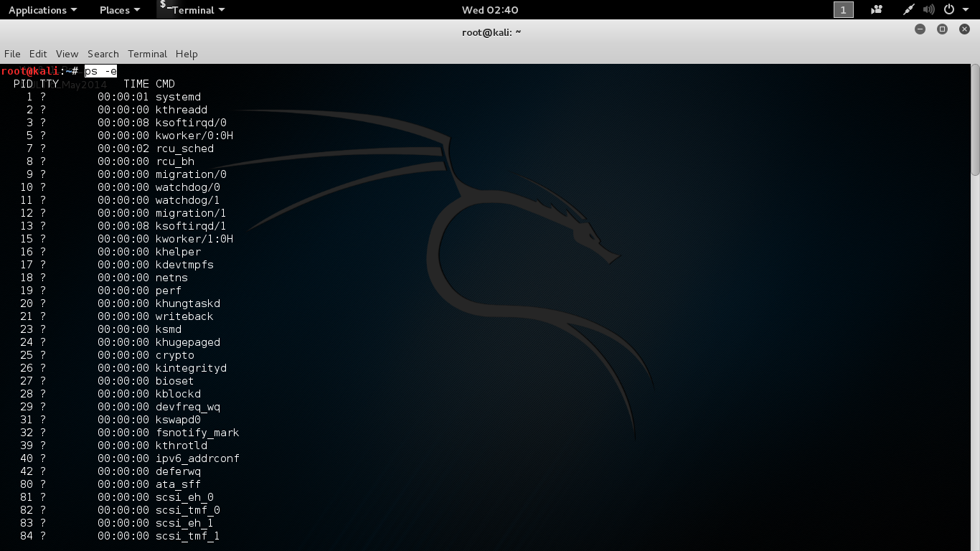Click the clock showing Wed 02:40
The width and height of the screenshot is (980, 551).
pos(490,10)
